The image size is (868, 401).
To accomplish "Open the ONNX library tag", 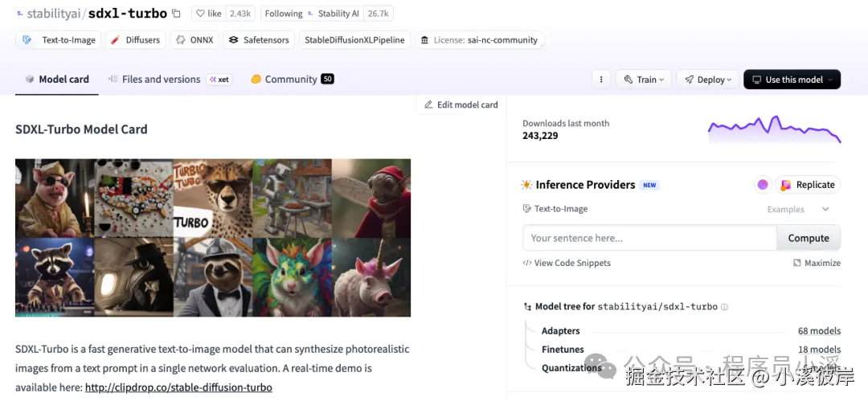I will [x=194, y=40].
